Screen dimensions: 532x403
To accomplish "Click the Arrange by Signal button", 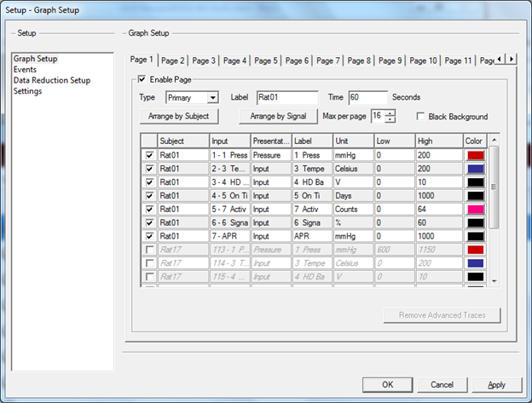I will coord(279,116).
